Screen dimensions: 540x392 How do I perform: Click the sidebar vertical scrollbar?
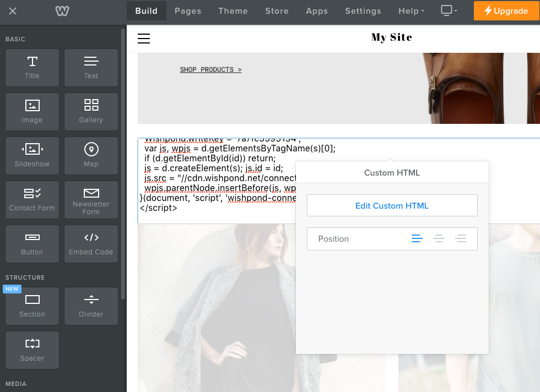click(123, 164)
